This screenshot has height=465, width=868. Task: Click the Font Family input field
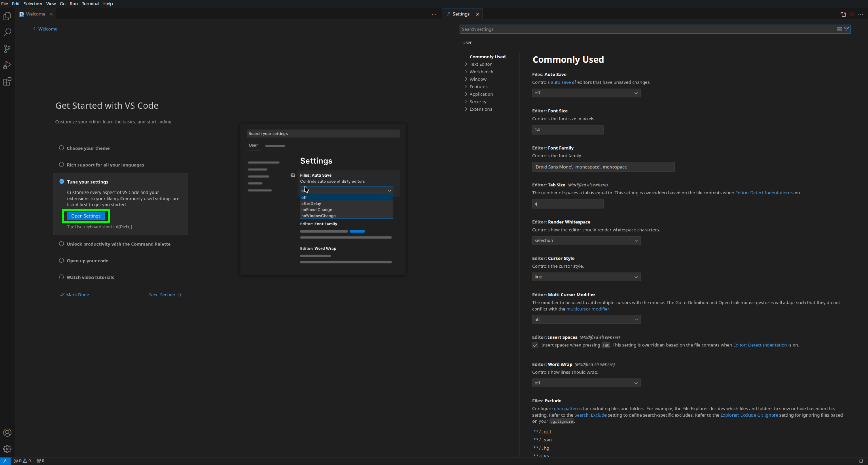tap(603, 167)
